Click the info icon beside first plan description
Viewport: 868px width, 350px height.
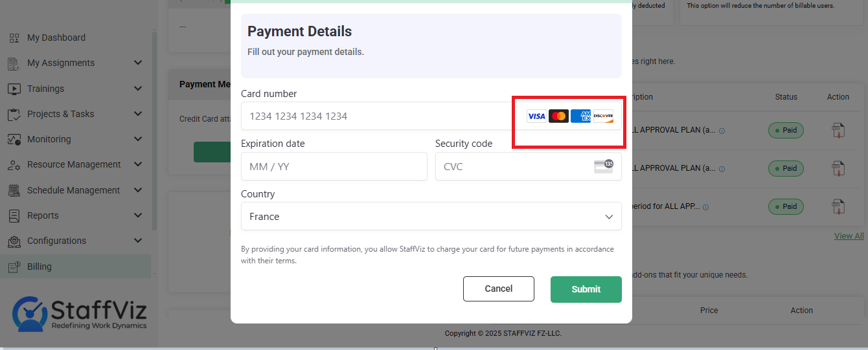pyautogui.click(x=722, y=131)
